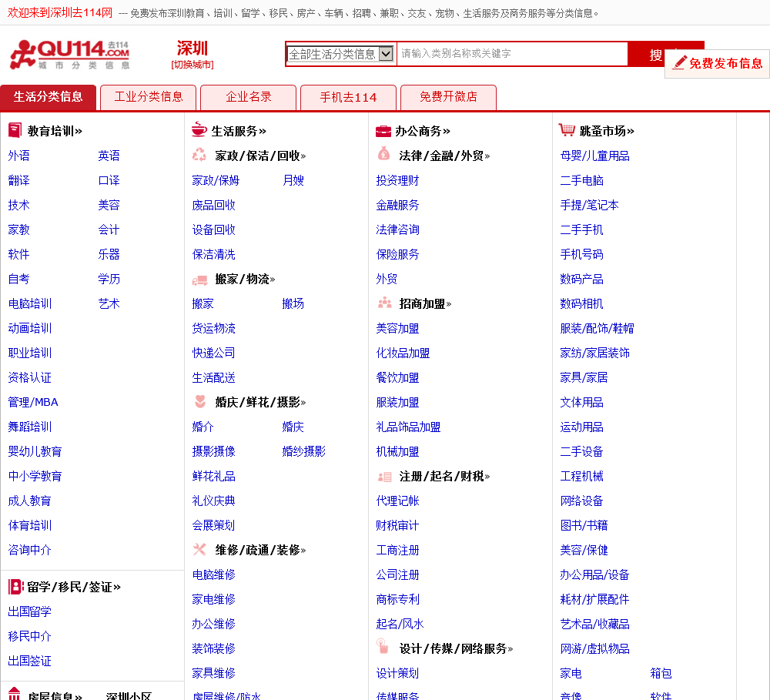Image resolution: width=770 pixels, height=700 pixels.
Task: Click the truck icon beside 搬家/物流
Action: click(199, 280)
